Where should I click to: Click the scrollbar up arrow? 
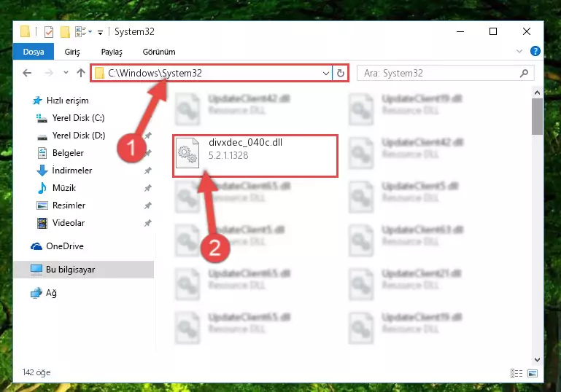click(x=537, y=93)
